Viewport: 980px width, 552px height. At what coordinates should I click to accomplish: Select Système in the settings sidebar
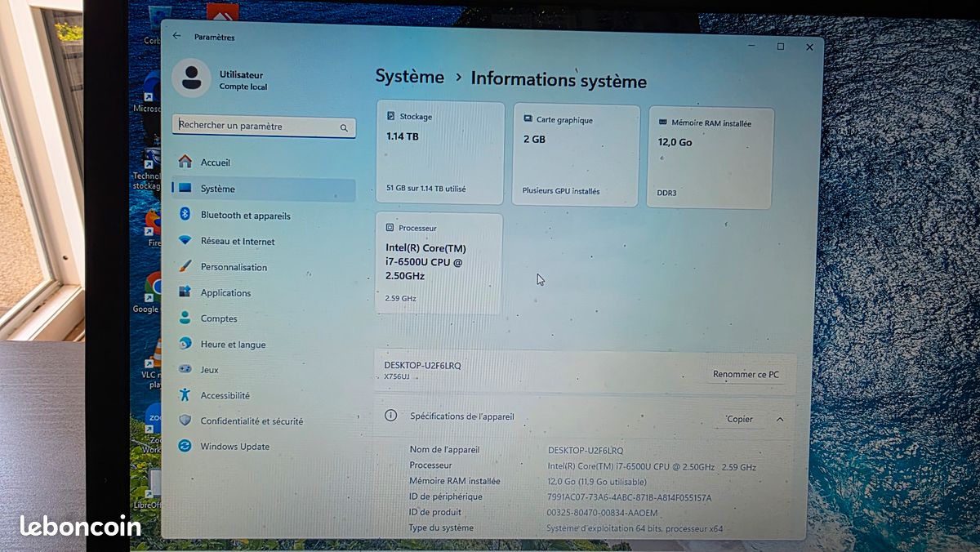point(264,189)
